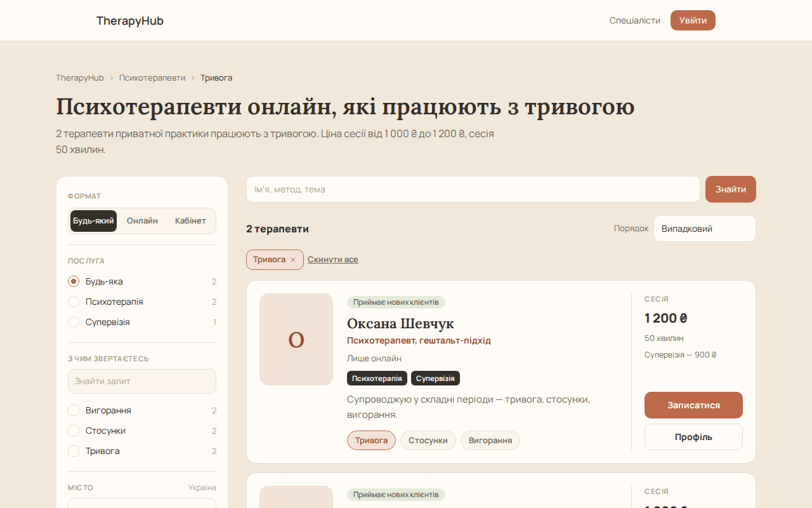The image size is (812, 508).
Task: Click the Україна label near Місто
Action: pos(202,488)
